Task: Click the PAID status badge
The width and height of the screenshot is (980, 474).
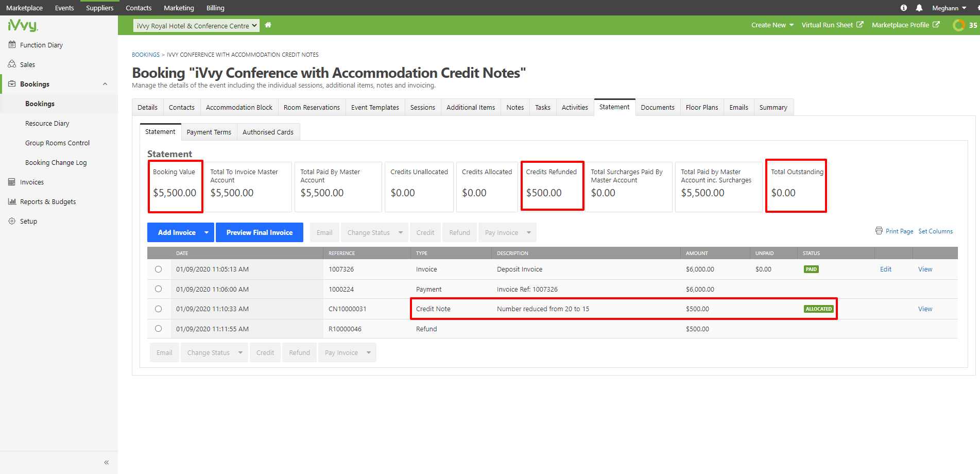Action: point(811,269)
